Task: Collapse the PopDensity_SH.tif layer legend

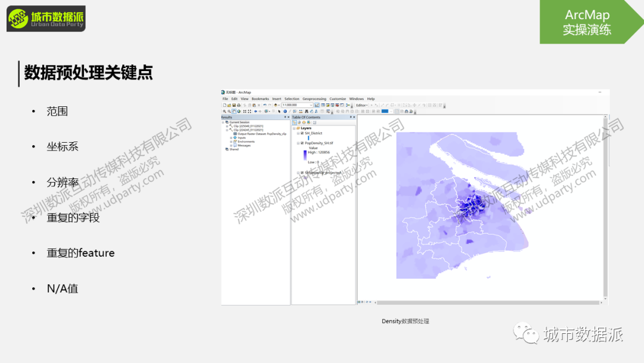Action: pos(298,143)
